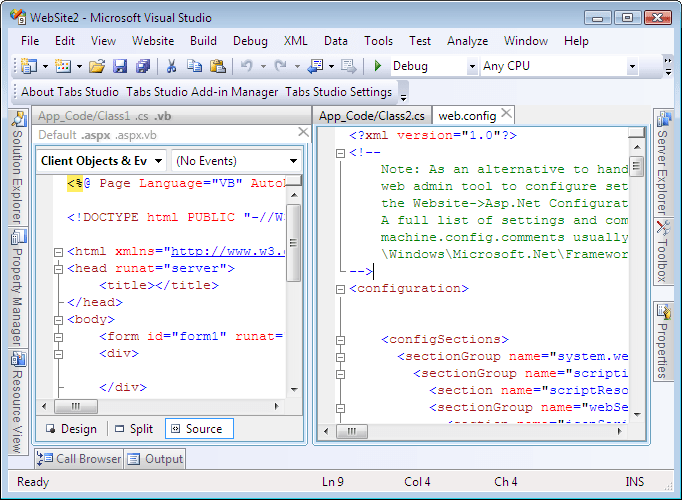Open the Debug configuration dropdown
Screen dimensions: 682x500
pos(472,67)
